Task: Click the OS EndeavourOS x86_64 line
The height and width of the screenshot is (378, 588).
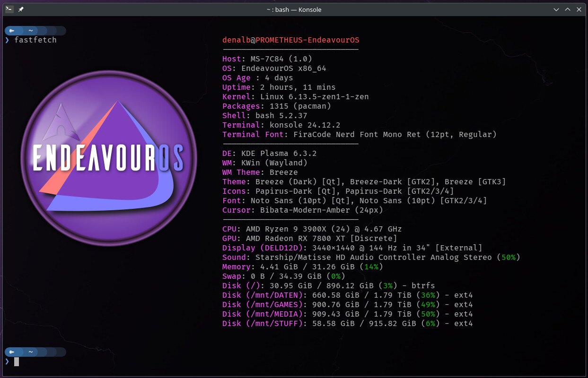Action: click(x=274, y=69)
